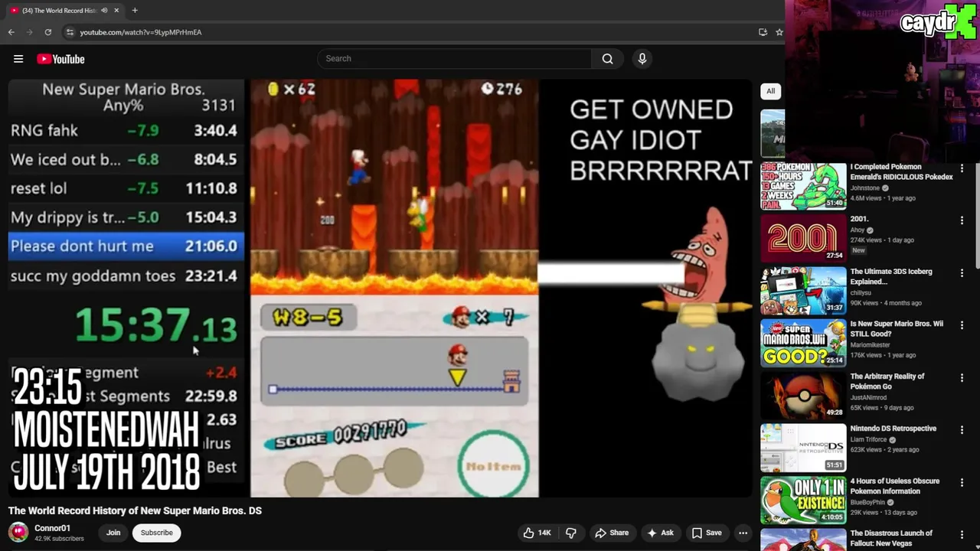Focus the YouTube search field
The height and width of the screenshot is (551, 980).
click(x=454, y=59)
